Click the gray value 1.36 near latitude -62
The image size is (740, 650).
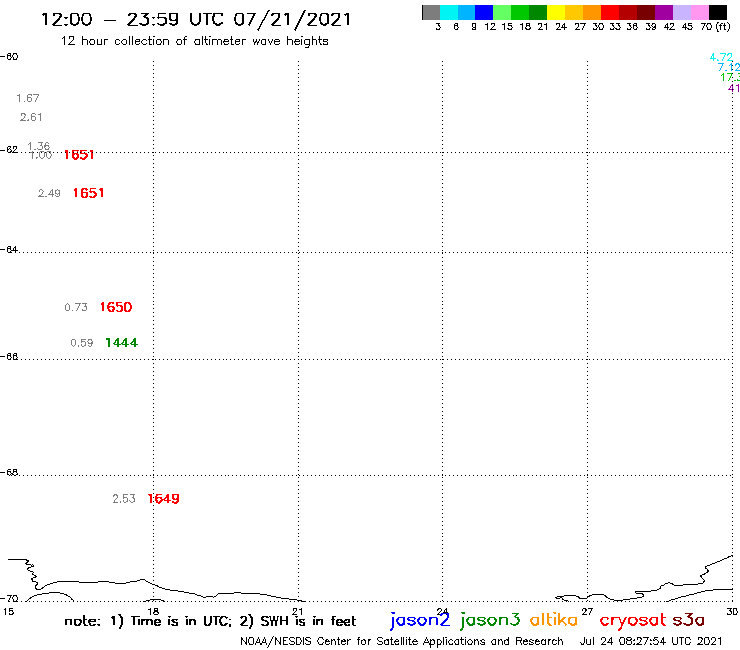tap(39, 146)
